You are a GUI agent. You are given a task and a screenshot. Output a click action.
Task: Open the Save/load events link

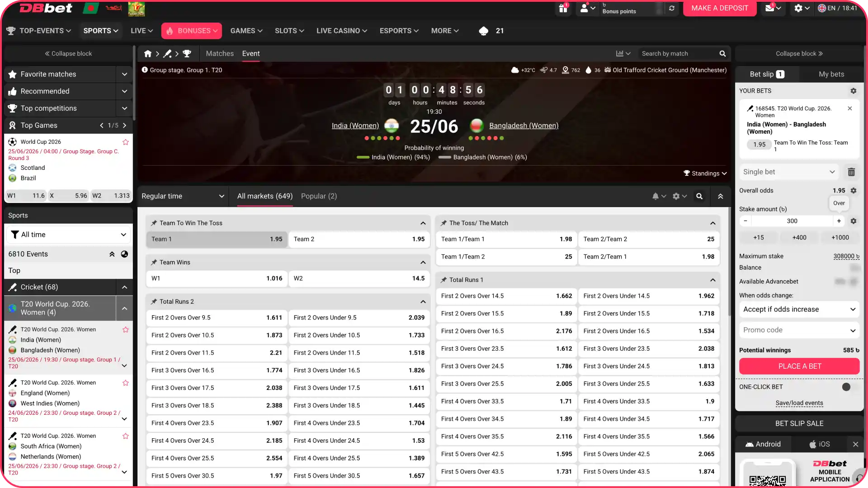point(799,404)
